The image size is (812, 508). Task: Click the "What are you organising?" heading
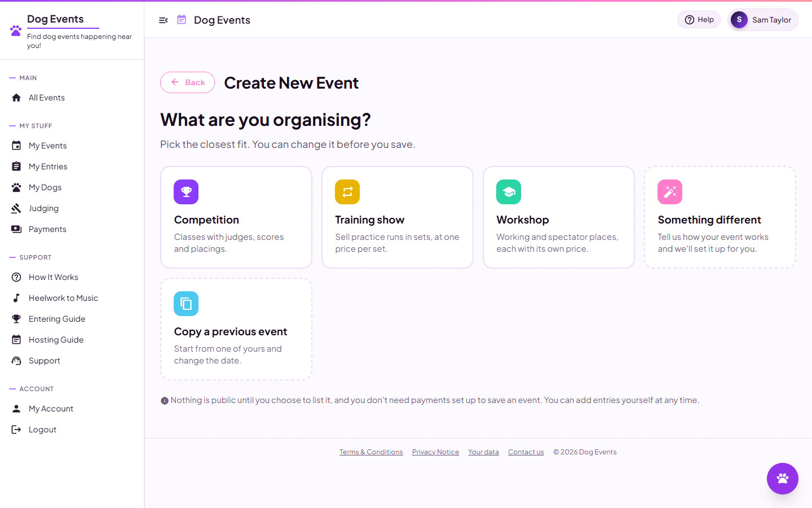pos(266,120)
